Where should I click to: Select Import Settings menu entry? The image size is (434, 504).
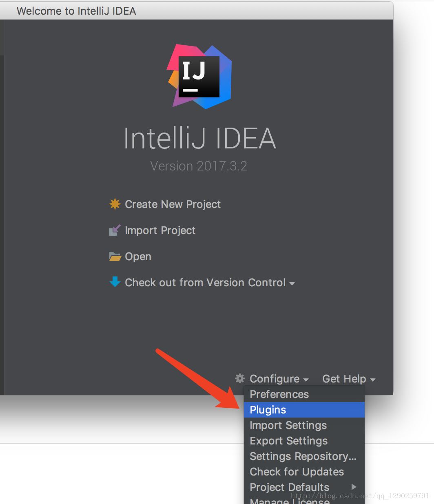pyautogui.click(x=288, y=425)
